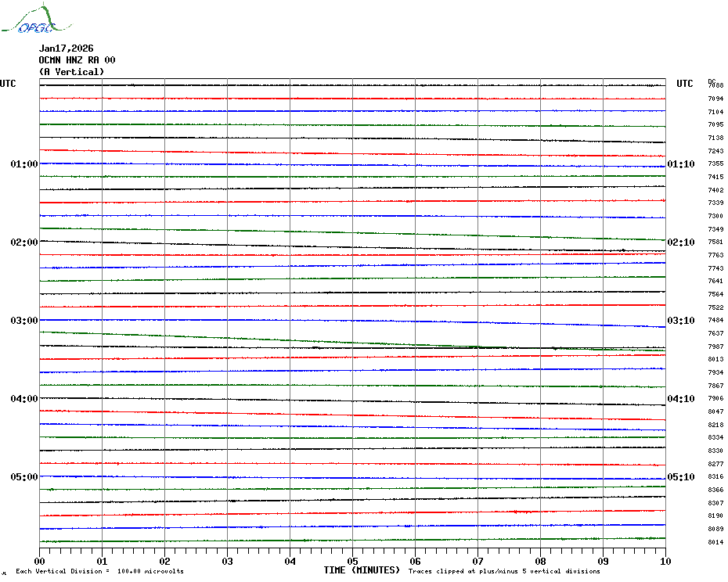Viewport: 728px width, 582px height.
Task: Click minute tick label '09' on axis
Action: (x=603, y=561)
